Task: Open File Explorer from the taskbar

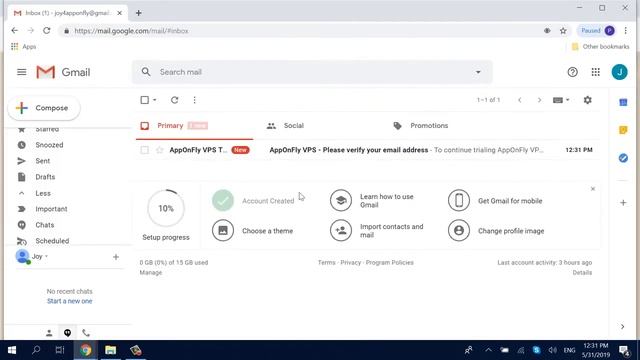Action: click(110, 350)
